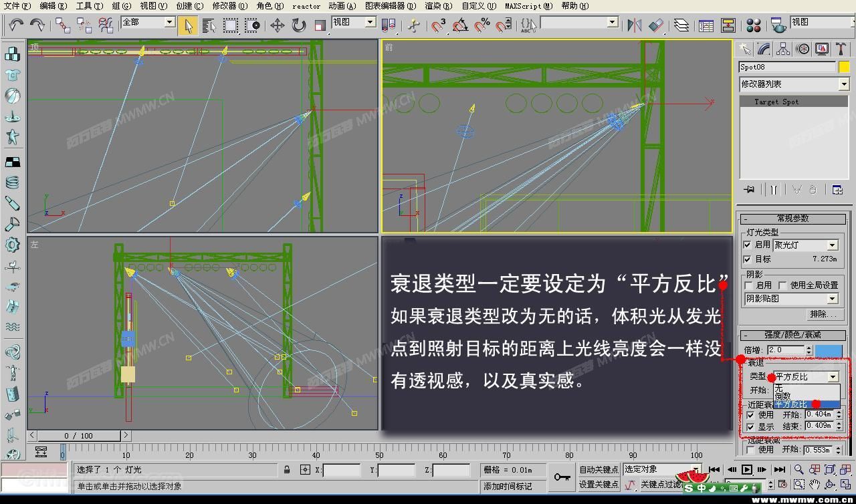Enable the 使用 checkbox under 远距衰减
856x504 pixels.
(750, 450)
